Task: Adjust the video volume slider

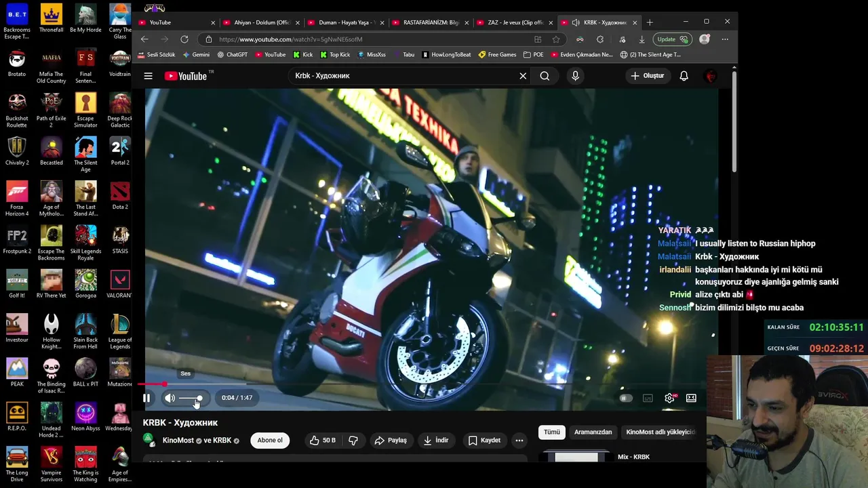Action: (192, 398)
